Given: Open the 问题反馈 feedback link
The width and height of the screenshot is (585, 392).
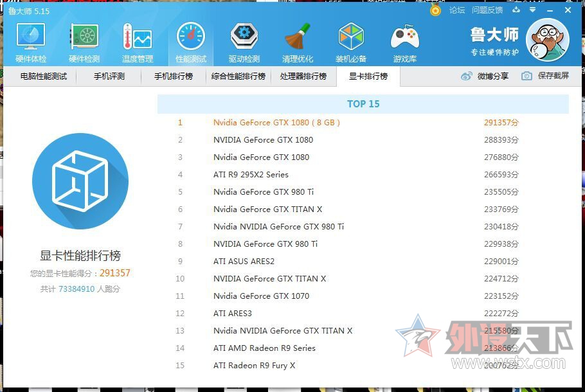Looking at the screenshot, I should pyautogui.click(x=487, y=10).
